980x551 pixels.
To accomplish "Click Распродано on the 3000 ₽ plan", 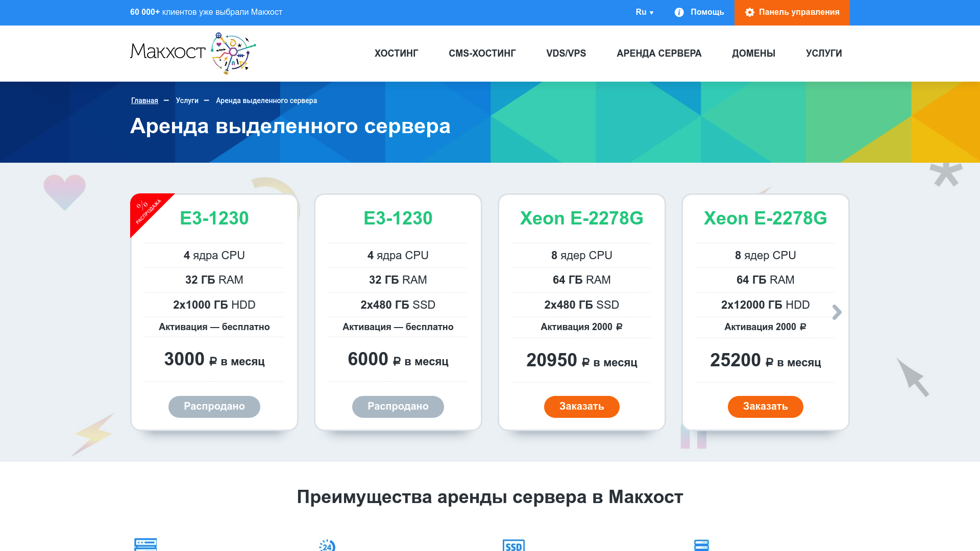I will click(214, 407).
